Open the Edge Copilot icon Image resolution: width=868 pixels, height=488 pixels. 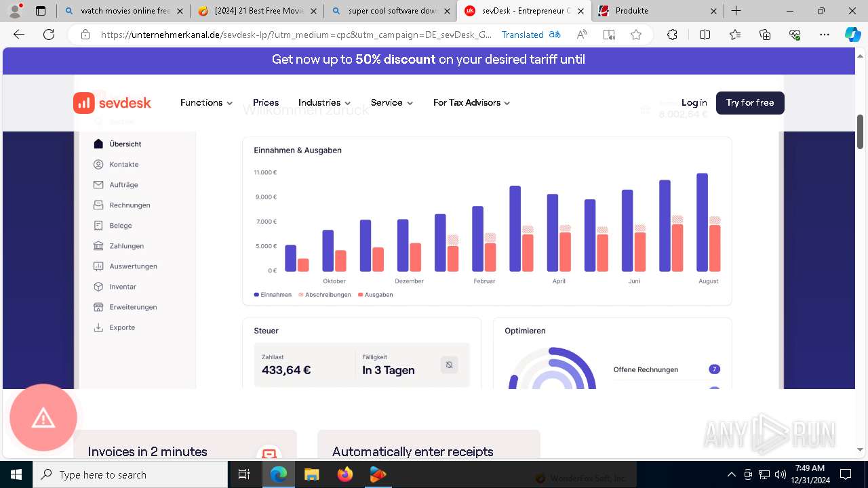[852, 35]
